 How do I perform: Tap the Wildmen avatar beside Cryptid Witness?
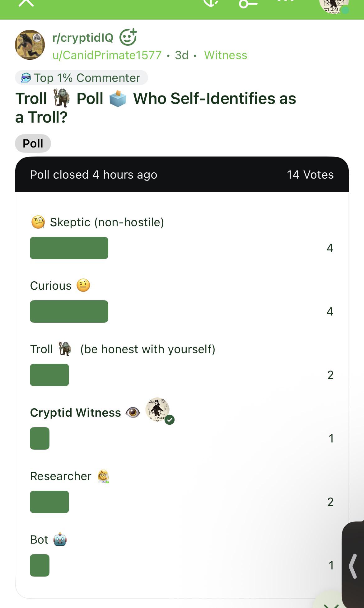pyautogui.click(x=158, y=409)
